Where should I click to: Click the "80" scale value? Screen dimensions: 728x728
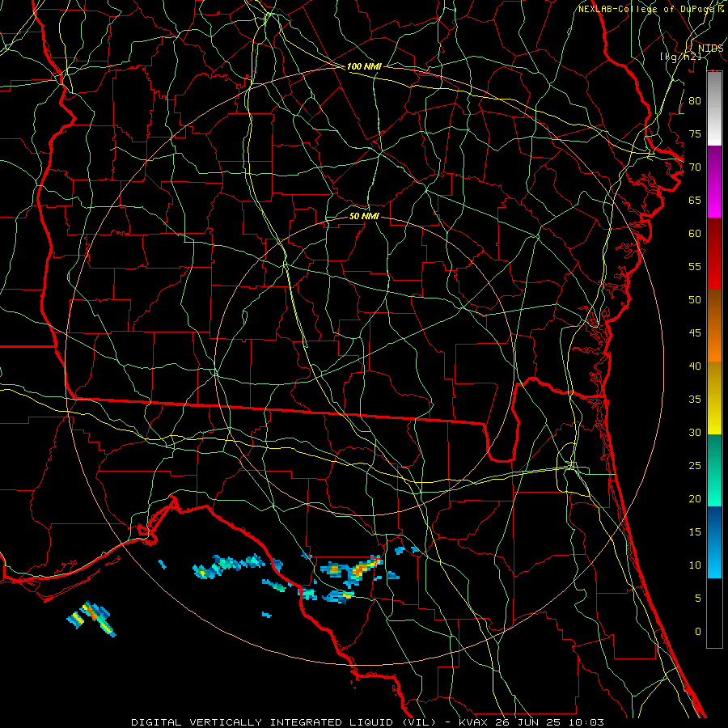pos(695,101)
